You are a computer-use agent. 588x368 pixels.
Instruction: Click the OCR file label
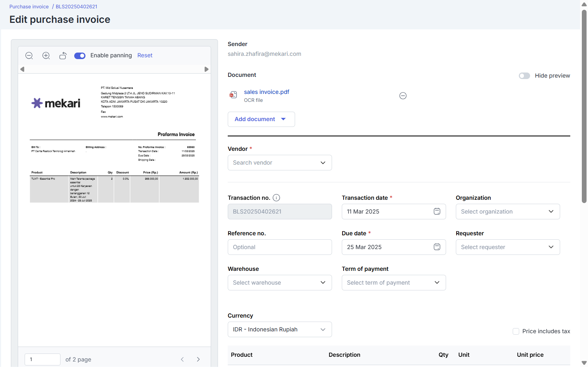tap(253, 100)
